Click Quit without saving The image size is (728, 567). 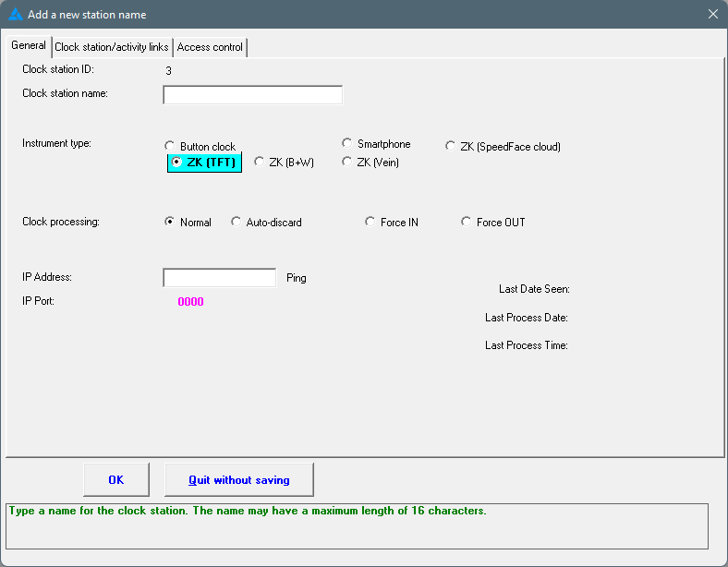239,480
